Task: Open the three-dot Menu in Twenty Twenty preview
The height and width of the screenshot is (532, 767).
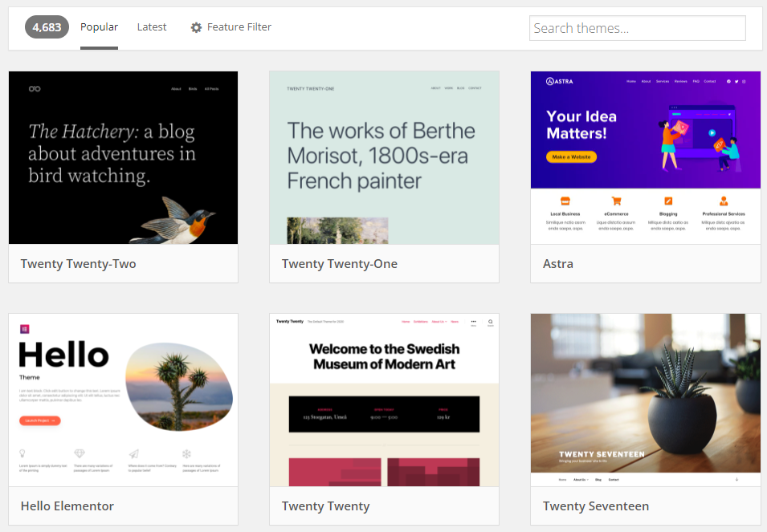Action: pyautogui.click(x=473, y=321)
